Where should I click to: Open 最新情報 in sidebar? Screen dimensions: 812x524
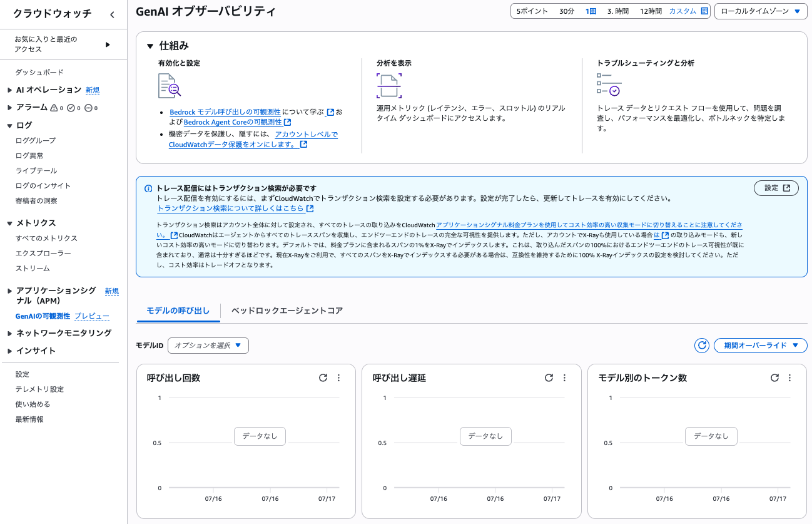(29, 419)
